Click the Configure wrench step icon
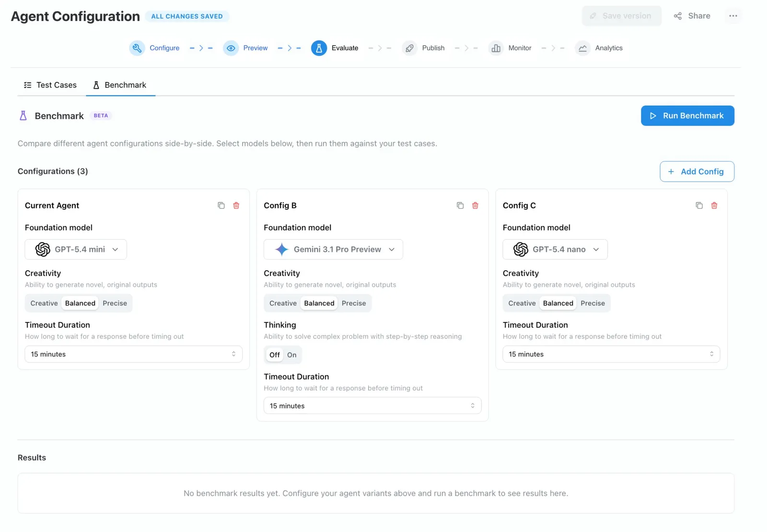Viewport: 767px width, 532px height. (x=137, y=48)
